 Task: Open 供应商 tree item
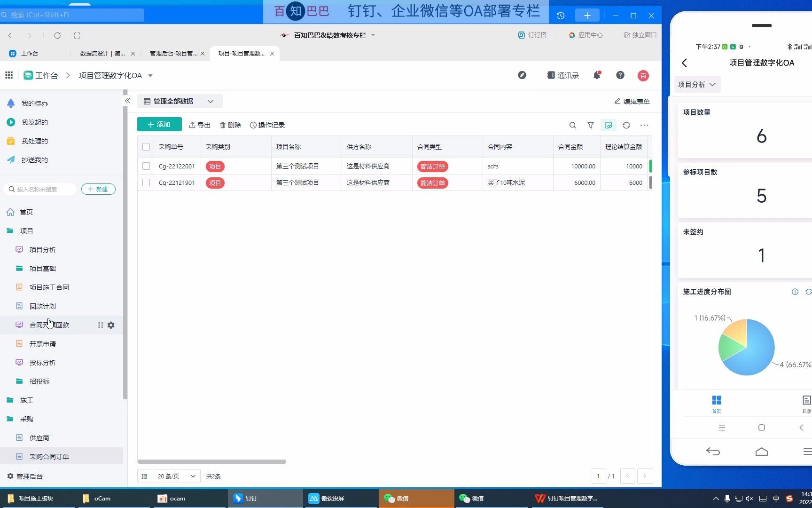point(39,438)
